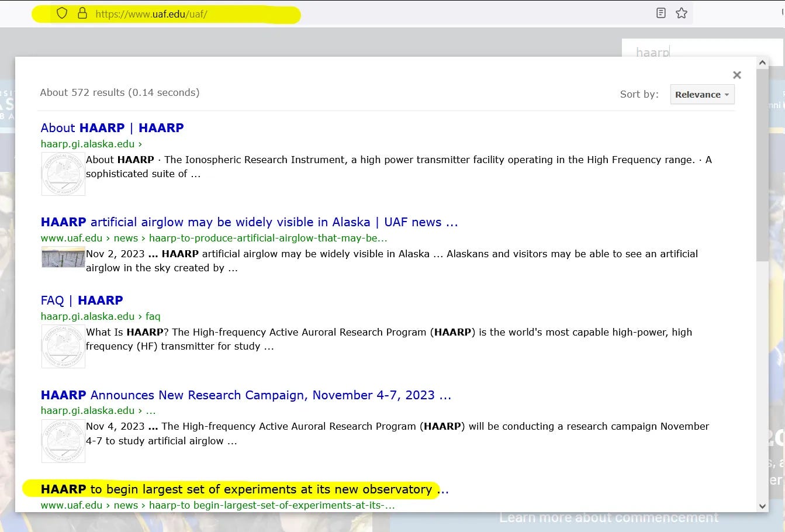Click the FAQ result thumbnail logo
The height and width of the screenshot is (532, 785).
point(63,346)
